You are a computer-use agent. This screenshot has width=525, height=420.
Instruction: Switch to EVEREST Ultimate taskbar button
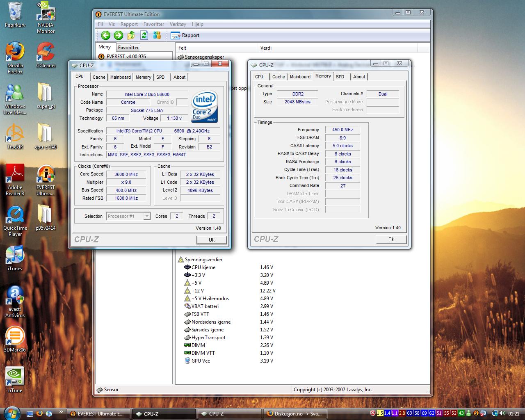coord(98,414)
